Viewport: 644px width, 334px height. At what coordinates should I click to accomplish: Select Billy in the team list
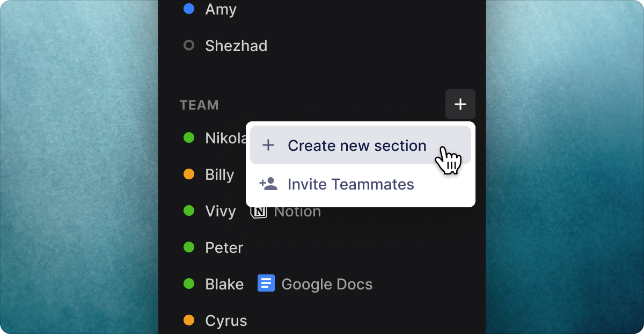click(x=219, y=175)
